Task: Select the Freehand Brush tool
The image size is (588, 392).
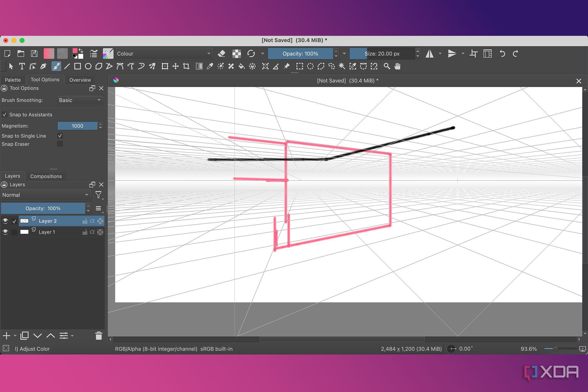Action: tap(56, 66)
